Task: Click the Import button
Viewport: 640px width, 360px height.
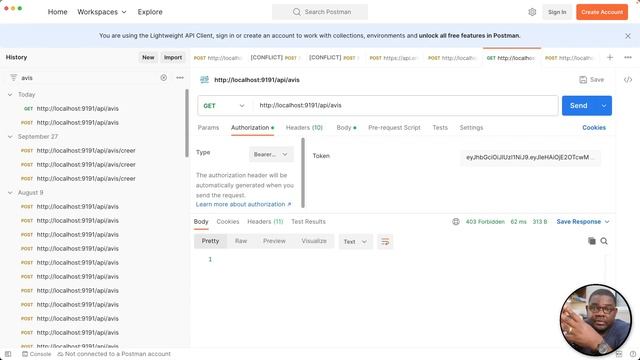Action: click(173, 58)
